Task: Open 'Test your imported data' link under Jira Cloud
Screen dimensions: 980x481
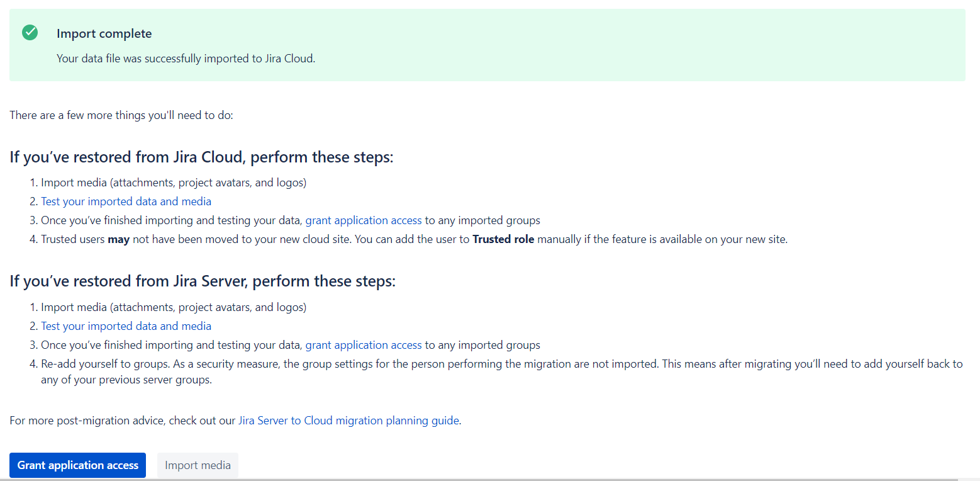Action: tap(126, 201)
